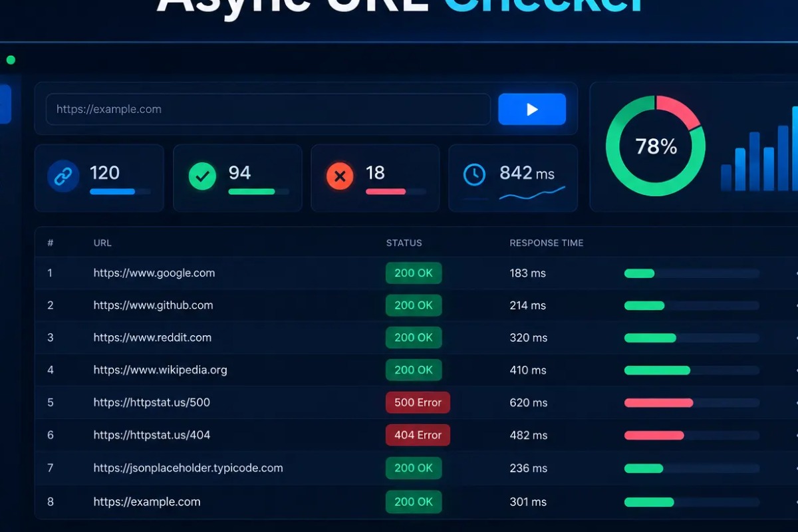Click the 200 OK badge for jsonplaceholder.typicode.com
This screenshot has width=798, height=532.
pyautogui.click(x=414, y=468)
